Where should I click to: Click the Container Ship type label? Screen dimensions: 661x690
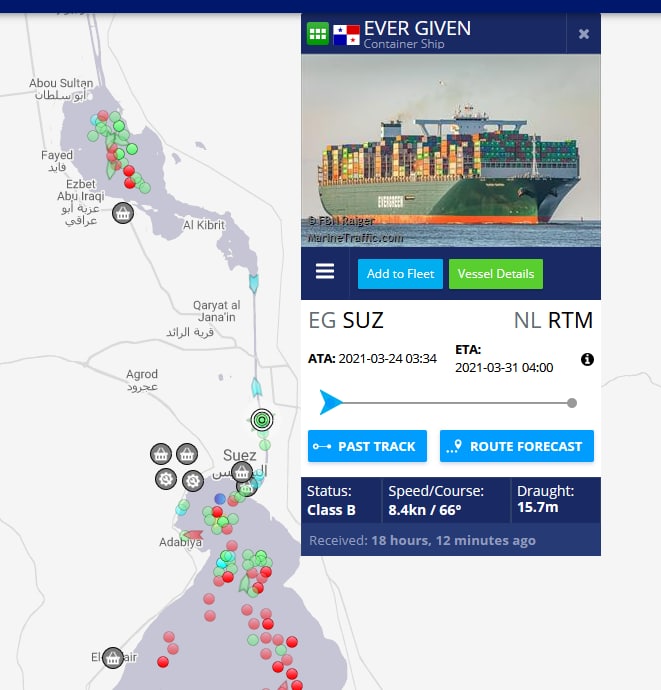(x=404, y=44)
